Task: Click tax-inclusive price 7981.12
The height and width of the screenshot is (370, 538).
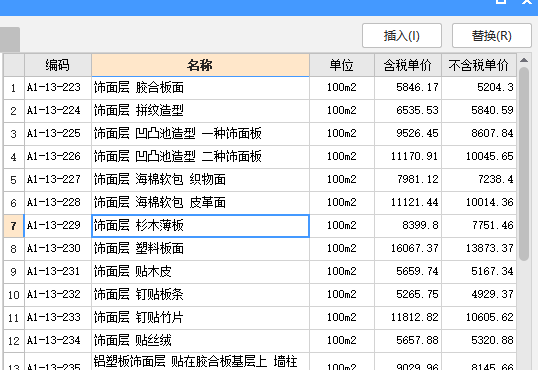Action: click(408, 180)
